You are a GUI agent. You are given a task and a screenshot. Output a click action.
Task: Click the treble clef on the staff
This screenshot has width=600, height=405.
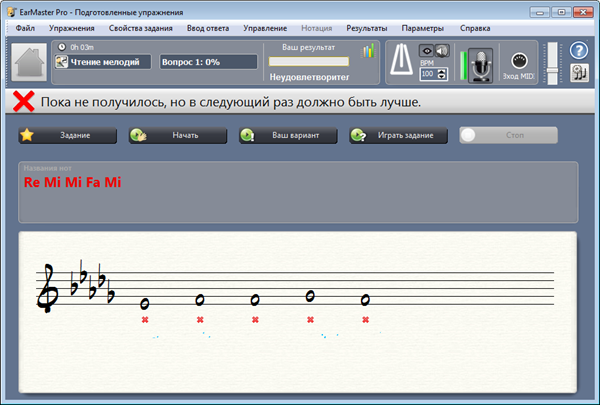pos(48,288)
